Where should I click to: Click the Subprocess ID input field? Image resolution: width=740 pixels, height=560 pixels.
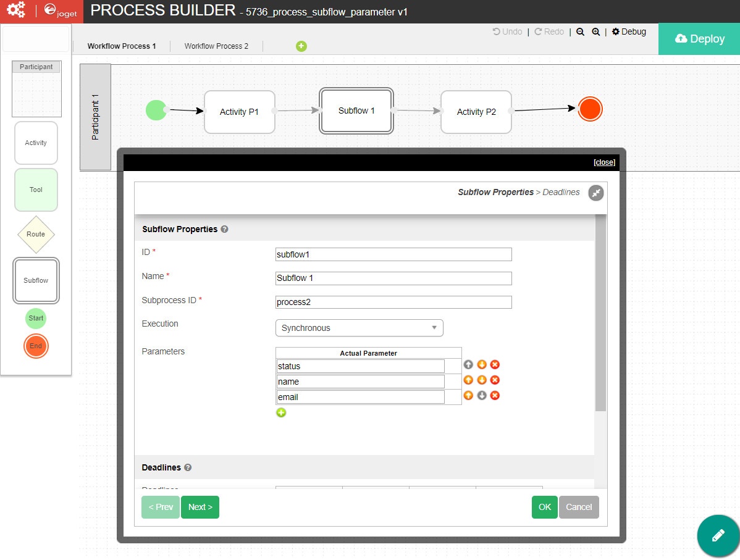(x=393, y=302)
